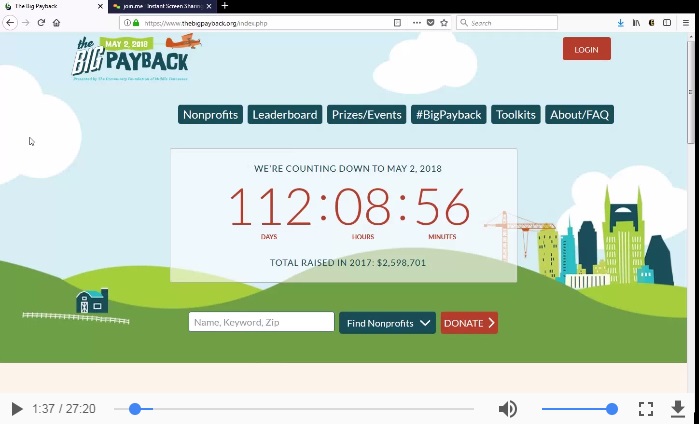The width and height of the screenshot is (699, 424).
Task: Click the 'WE'RE COUNTING DOWN TO MAY 2, 2018' heading
Action: (x=348, y=169)
